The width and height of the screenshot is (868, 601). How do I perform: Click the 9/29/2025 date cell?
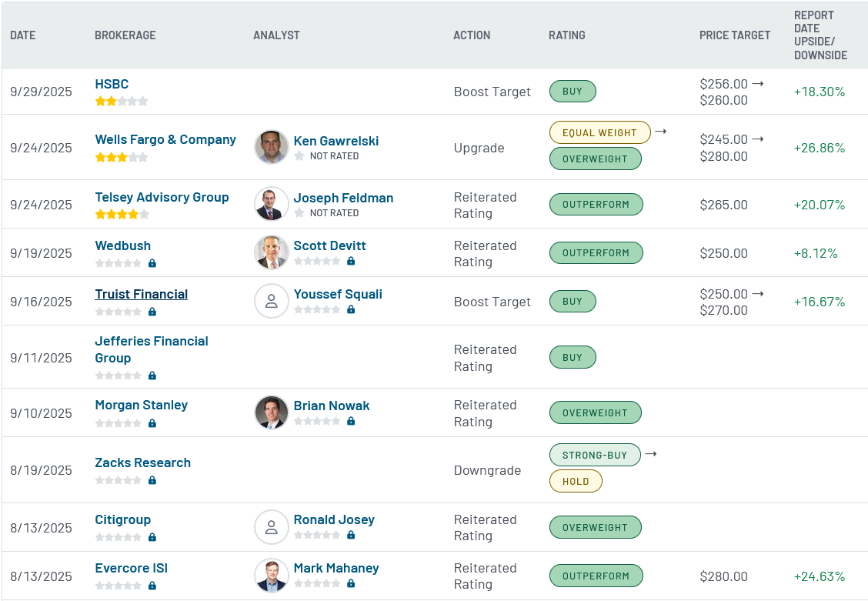(41, 92)
